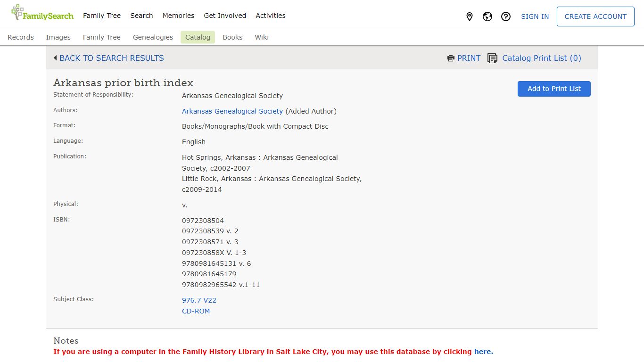The height and width of the screenshot is (362, 644).
Task: Click the printer icon beside PRINT
Action: [451, 58]
